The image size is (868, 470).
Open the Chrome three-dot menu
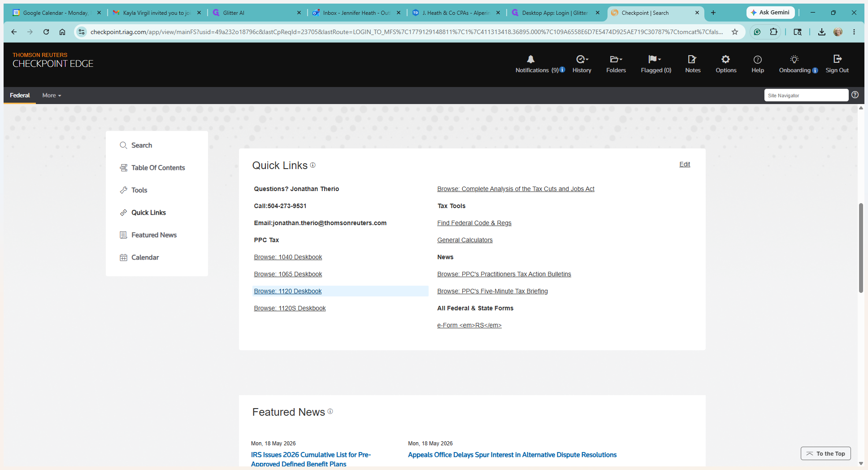coord(854,32)
